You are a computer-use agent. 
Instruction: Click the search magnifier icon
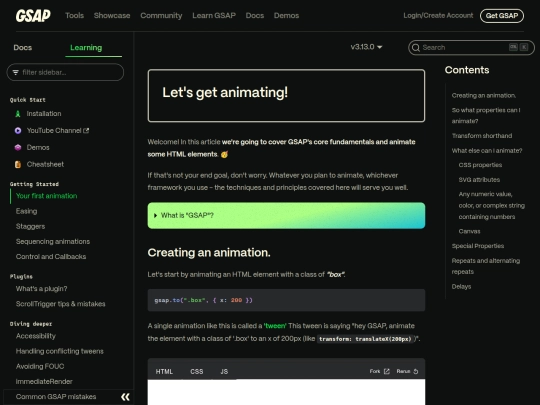416,48
